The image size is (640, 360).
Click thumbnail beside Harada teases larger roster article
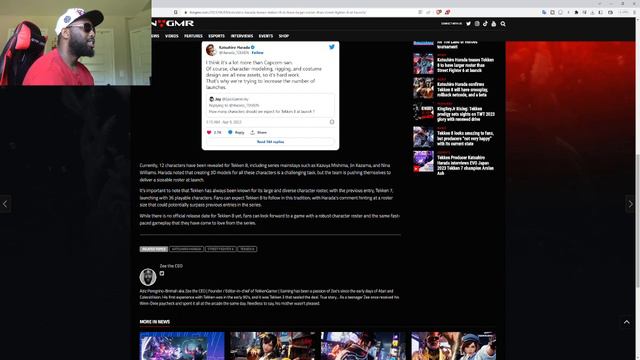point(423,64)
